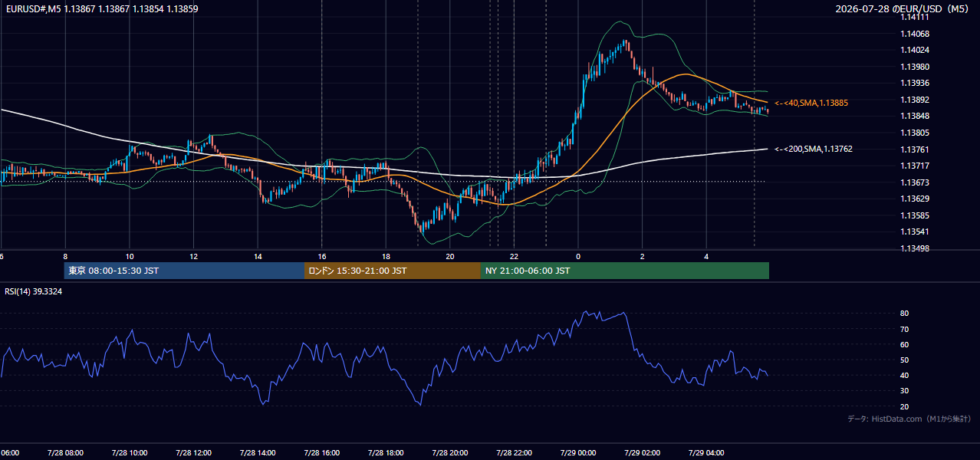
Task: Click the 7/28 10:00 date axis label
Action: (129, 452)
